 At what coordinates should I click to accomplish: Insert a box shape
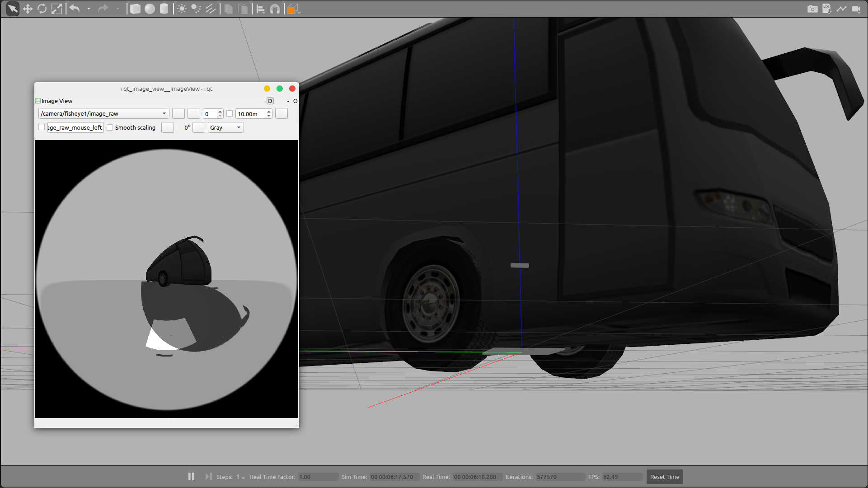(x=135, y=9)
